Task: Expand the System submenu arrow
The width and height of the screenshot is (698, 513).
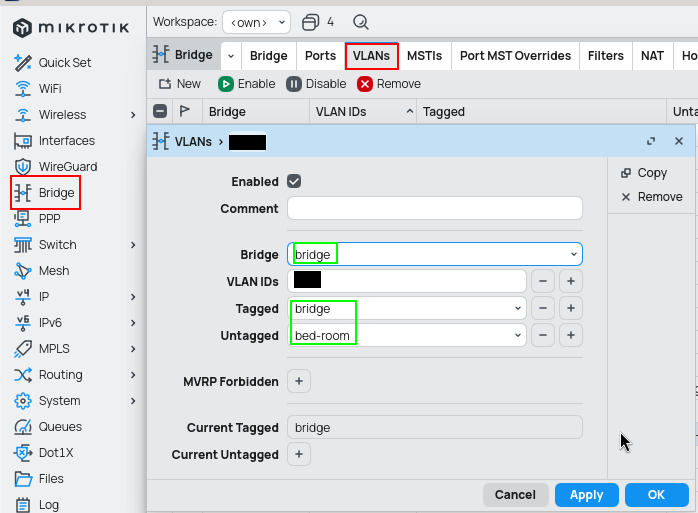Action: tap(133, 401)
